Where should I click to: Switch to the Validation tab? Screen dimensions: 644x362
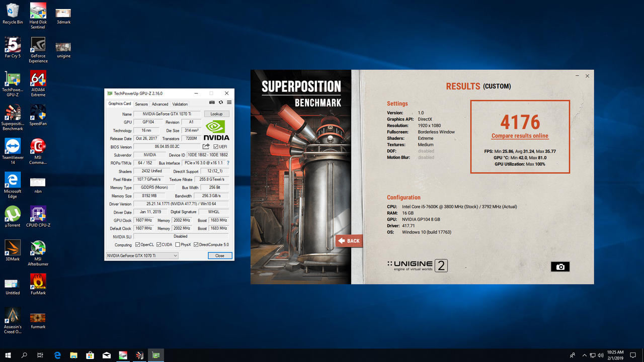point(180,104)
